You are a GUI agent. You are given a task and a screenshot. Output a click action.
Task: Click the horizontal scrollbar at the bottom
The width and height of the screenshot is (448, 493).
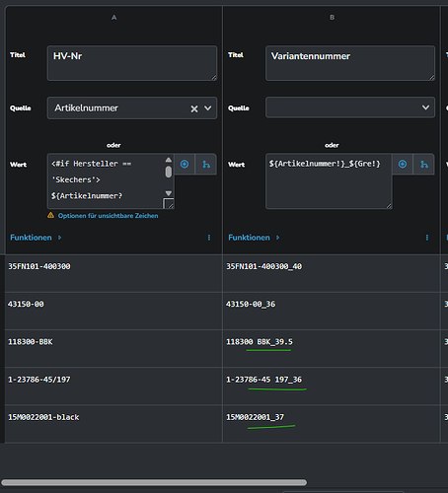[x=154, y=482]
